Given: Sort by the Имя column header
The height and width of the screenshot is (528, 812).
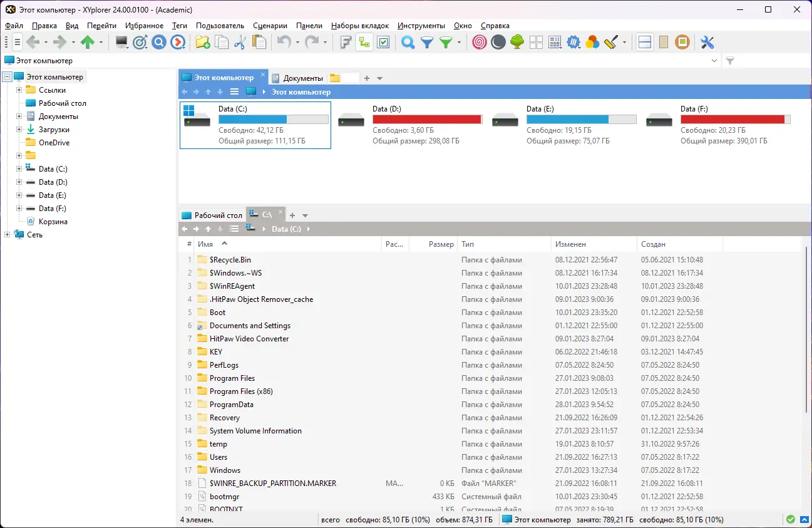Looking at the screenshot, I should pos(288,244).
